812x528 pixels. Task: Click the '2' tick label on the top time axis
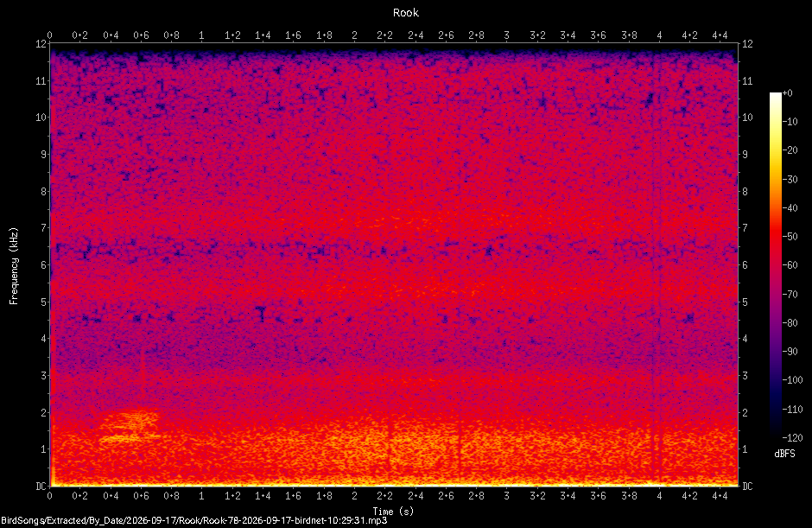[354, 35]
